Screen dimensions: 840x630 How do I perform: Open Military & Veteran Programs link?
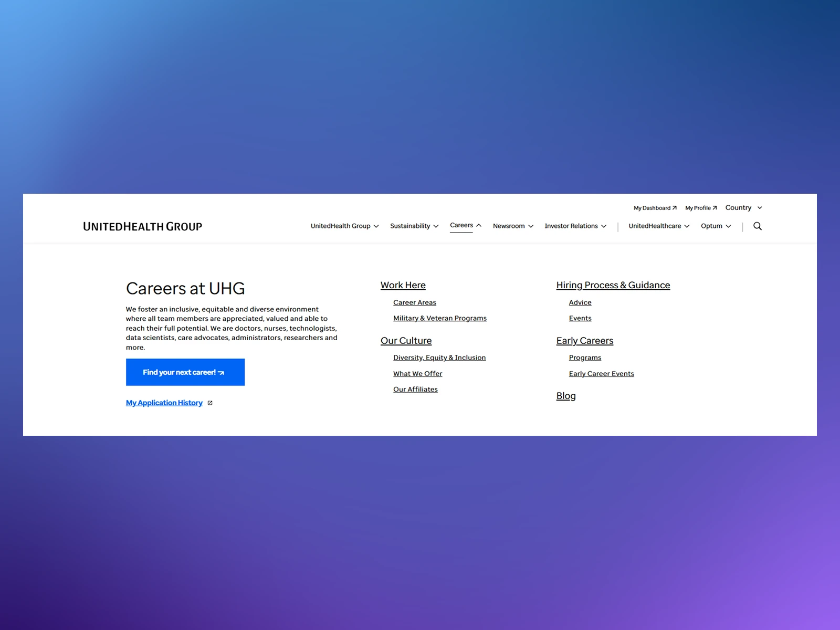click(440, 318)
